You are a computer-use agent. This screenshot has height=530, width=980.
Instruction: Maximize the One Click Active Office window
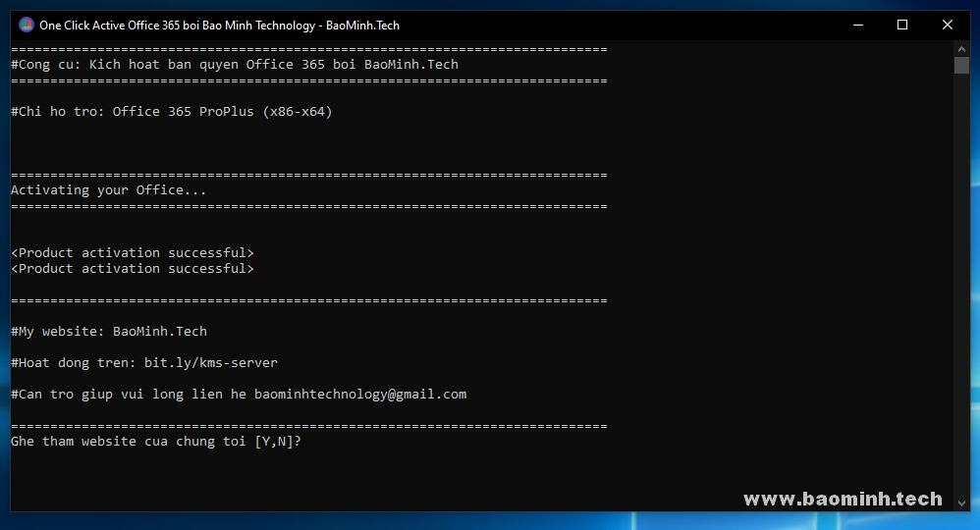coord(901,25)
